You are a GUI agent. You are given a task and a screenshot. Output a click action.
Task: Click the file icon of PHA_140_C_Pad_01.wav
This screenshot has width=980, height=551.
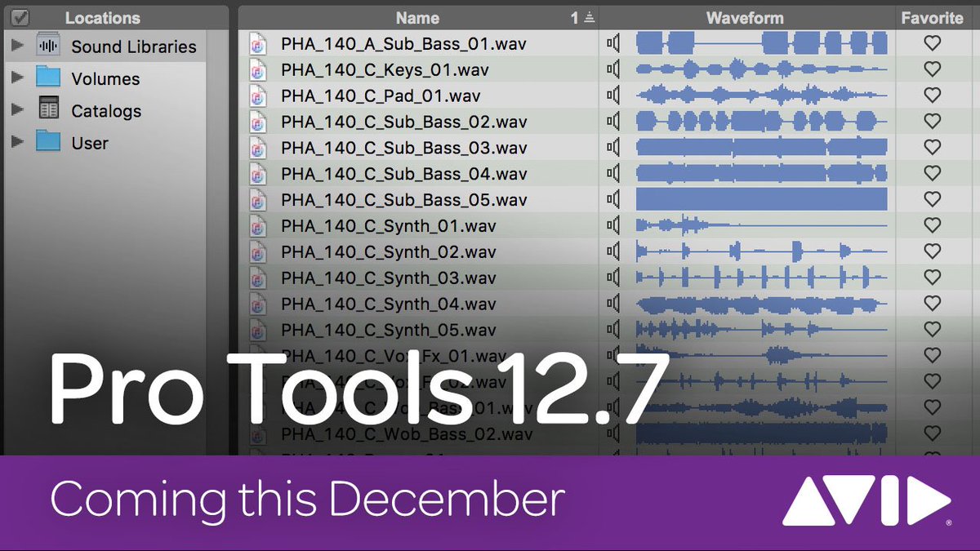pyautogui.click(x=257, y=96)
